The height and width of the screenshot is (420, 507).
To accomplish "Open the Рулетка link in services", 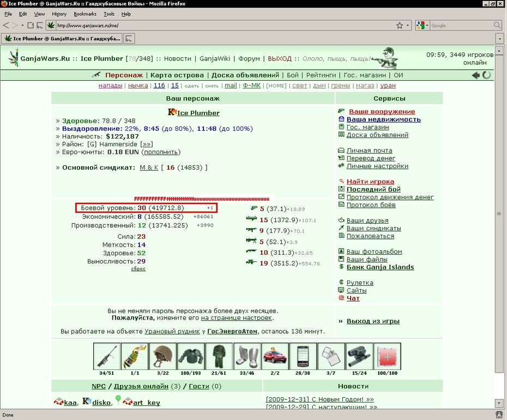I will click(x=360, y=283).
